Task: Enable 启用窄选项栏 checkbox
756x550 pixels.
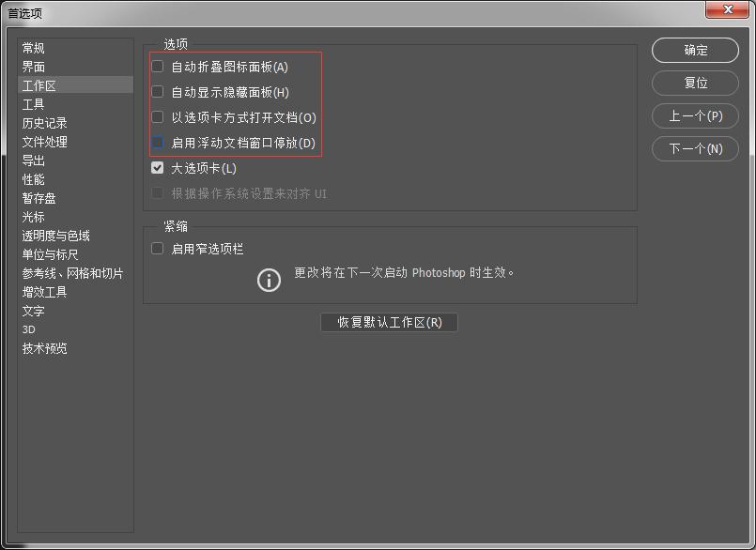Action: (x=157, y=249)
